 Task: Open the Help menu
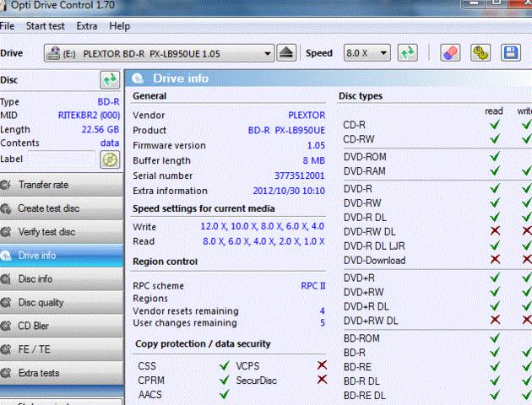tap(119, 26)
